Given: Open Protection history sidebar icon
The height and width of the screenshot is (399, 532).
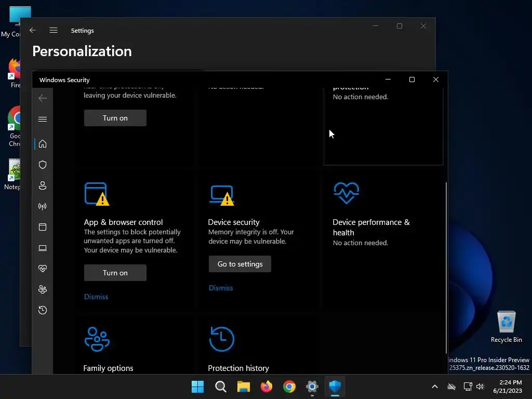Looking at the screenshot, I should 43,310.
